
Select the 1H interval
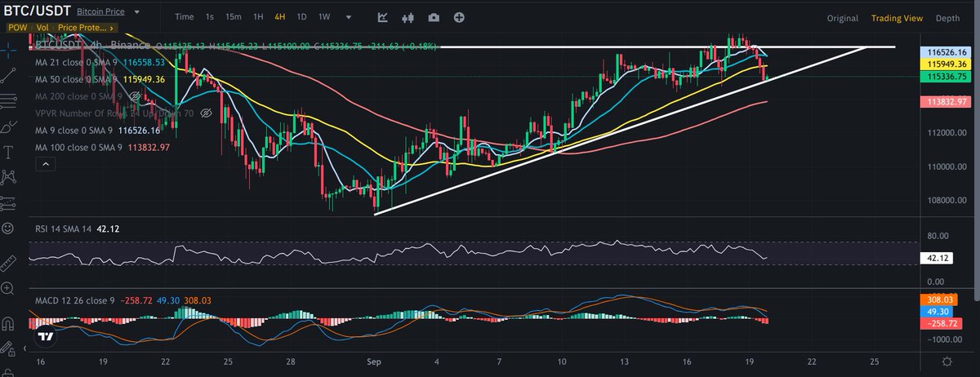pos(258,17)
